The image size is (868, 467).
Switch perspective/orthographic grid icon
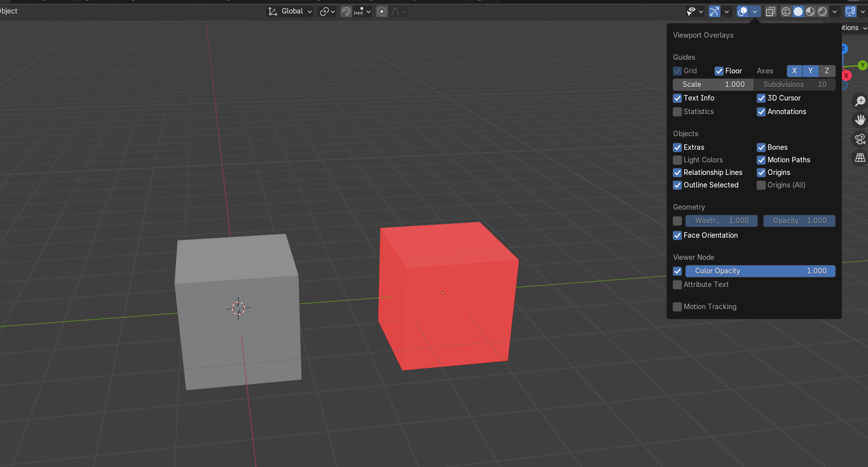click(860, 158)
